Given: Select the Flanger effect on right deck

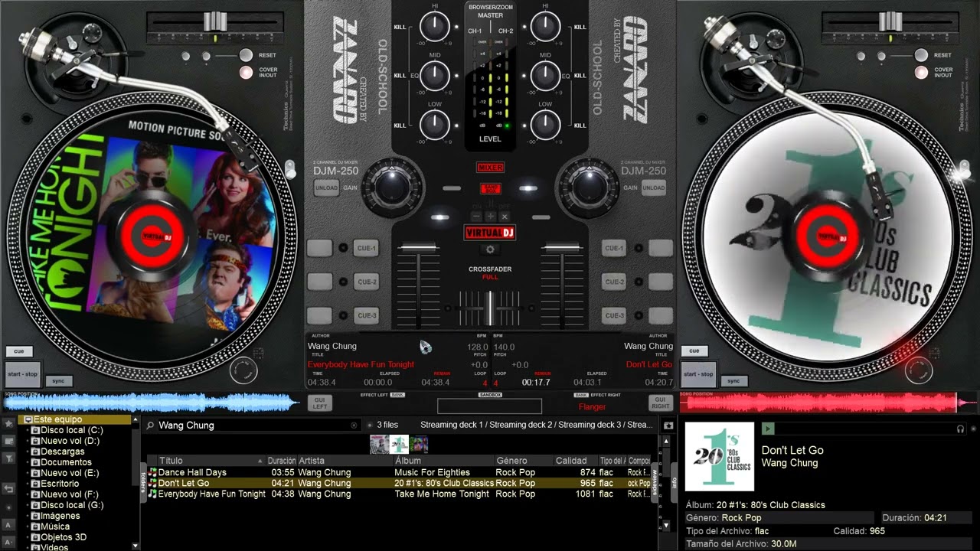Looking at the screenshot, I should tap(592, 407).
